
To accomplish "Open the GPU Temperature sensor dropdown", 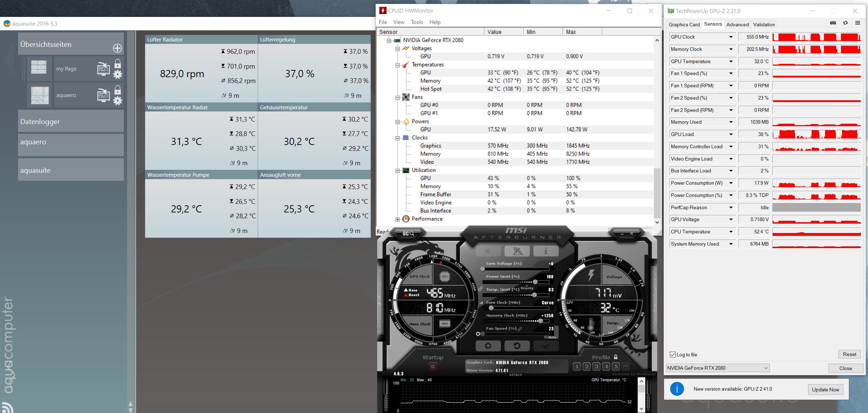I will 731,62.
